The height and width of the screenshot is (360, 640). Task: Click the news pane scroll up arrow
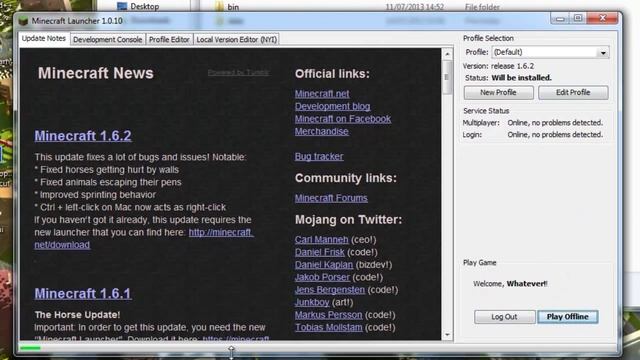(447, 54)
